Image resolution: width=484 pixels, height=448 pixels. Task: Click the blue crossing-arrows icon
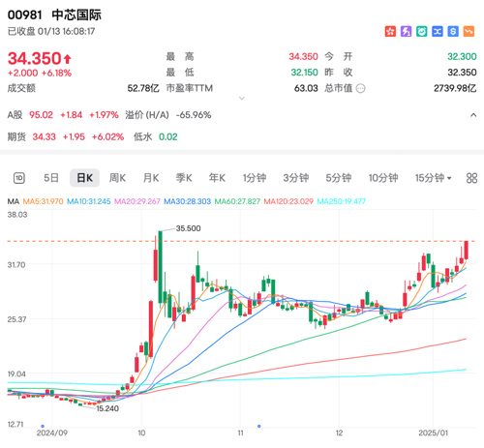pos(438,31)
